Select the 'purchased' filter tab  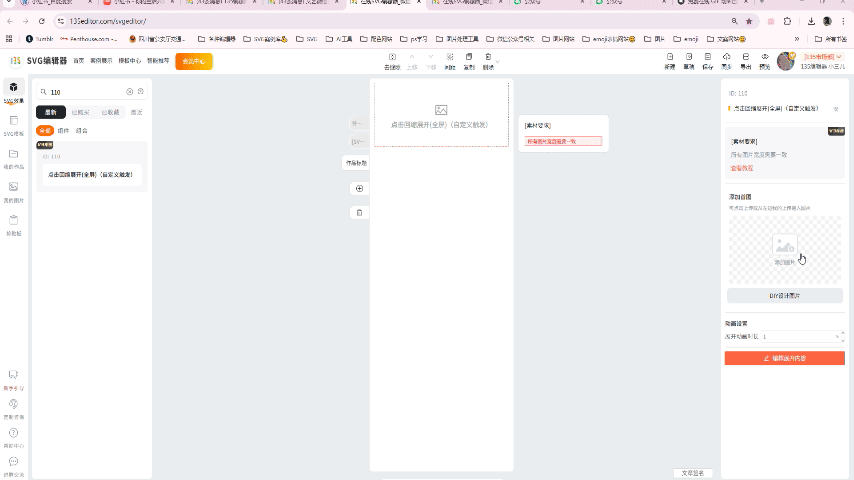[x=80, y=112]
